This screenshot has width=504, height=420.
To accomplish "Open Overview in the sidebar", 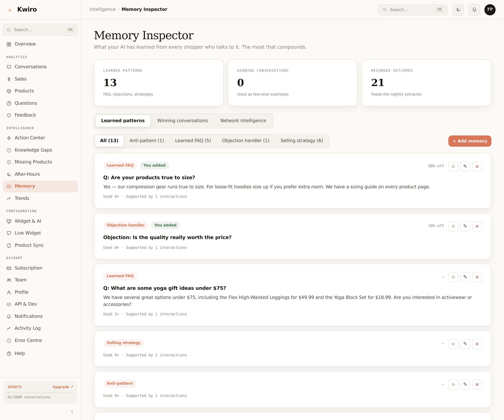I will [40, 44].
